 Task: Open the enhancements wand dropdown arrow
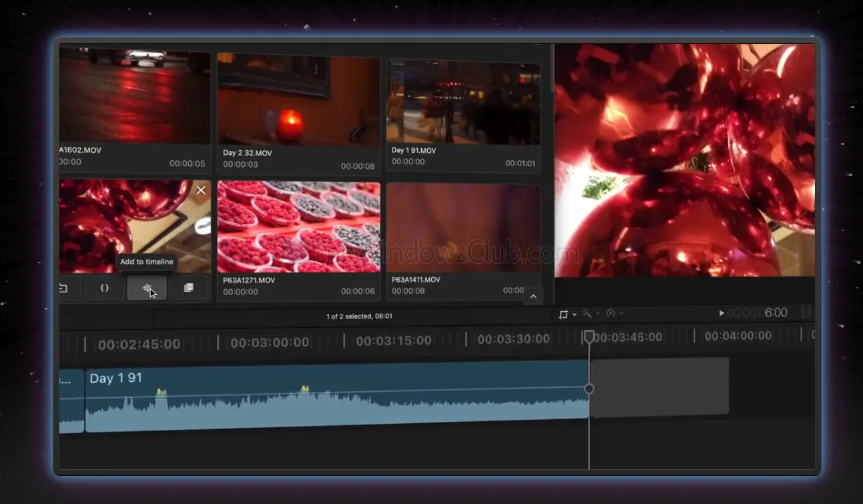(597, 314)
